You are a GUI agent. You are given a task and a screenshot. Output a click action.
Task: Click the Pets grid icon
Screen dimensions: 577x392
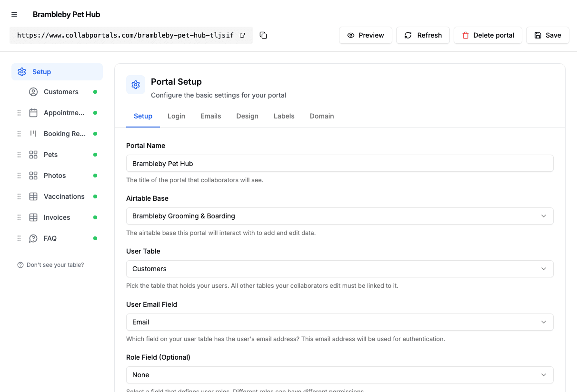[x=33, y=155]
